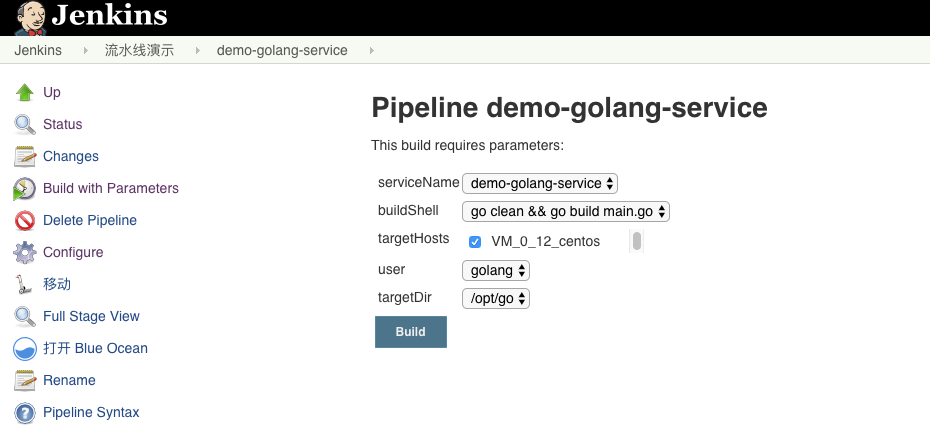Image resolution: width=930 pixels, height=431 pixels.
Task: Uncheck the VM_0_12_centos target host
Action: 475,242
